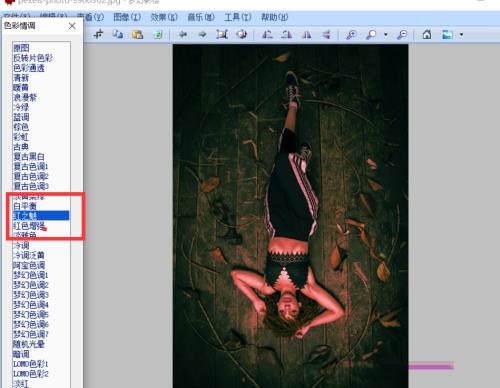Select 梦幻色调6 effect
The height and width of the screenshot is (388, 500).
[x=31, y=324]
